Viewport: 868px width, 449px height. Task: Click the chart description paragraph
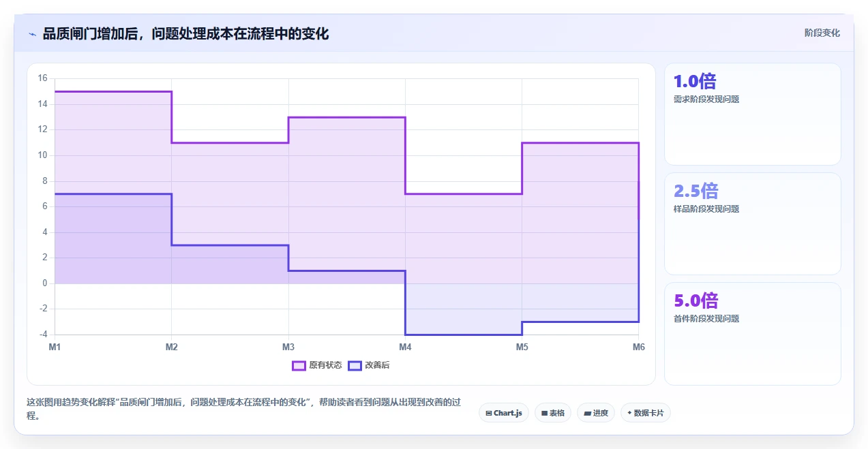click(243, 409)
